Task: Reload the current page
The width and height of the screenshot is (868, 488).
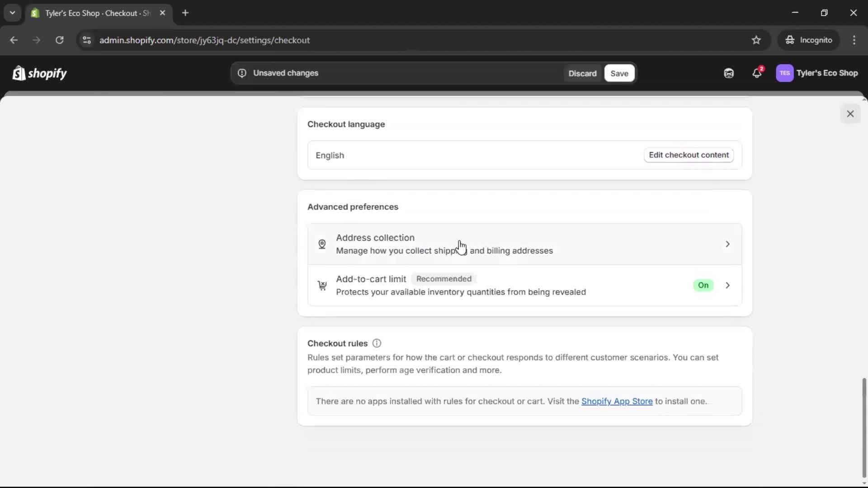Action: tap(59, 40)
